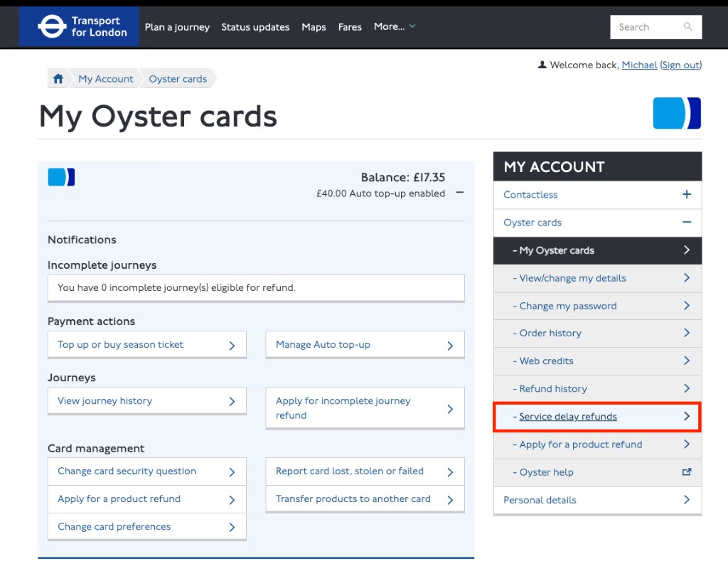Click chevron beside Service delay refunds

[687, 416]
